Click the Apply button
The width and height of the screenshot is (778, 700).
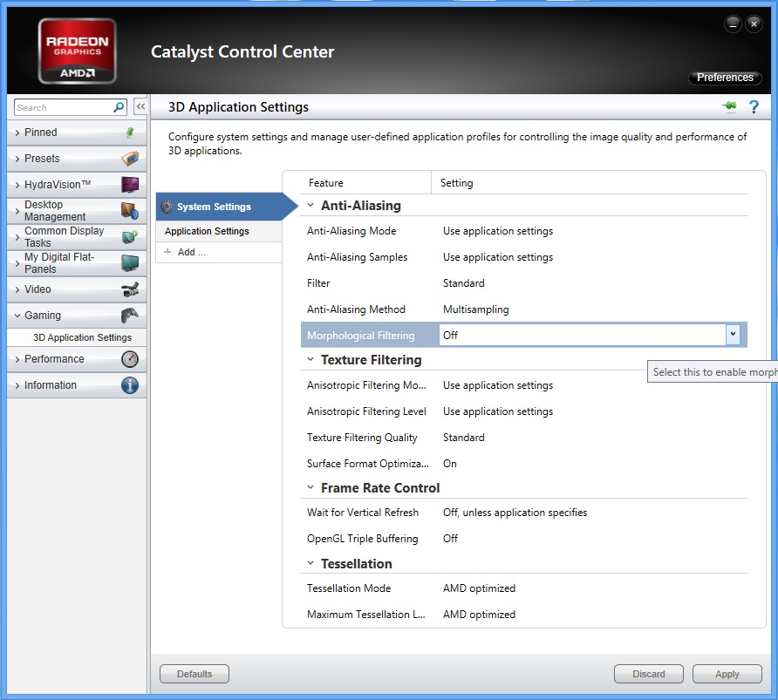pos(727,674)
